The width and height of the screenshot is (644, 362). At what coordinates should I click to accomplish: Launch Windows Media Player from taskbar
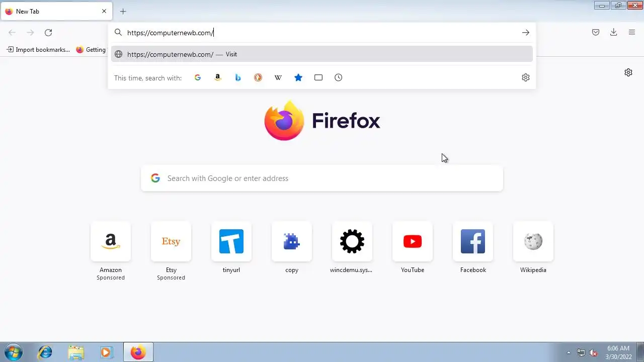click(106, 352)
